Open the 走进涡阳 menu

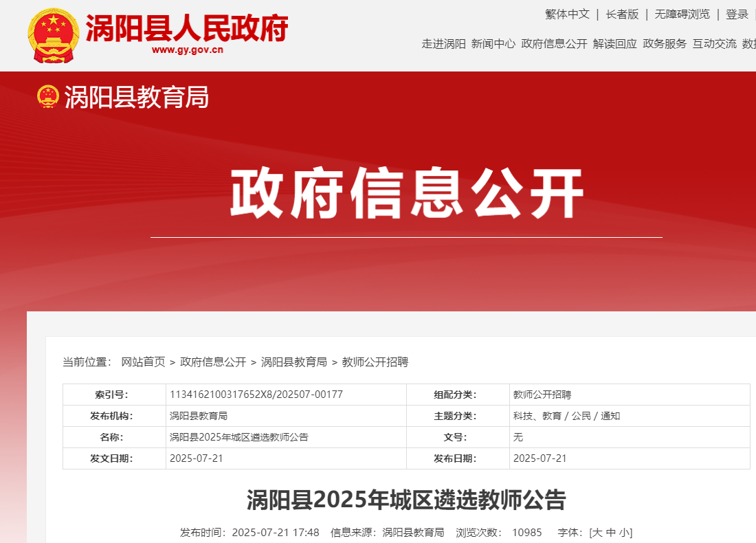point(443,44)
